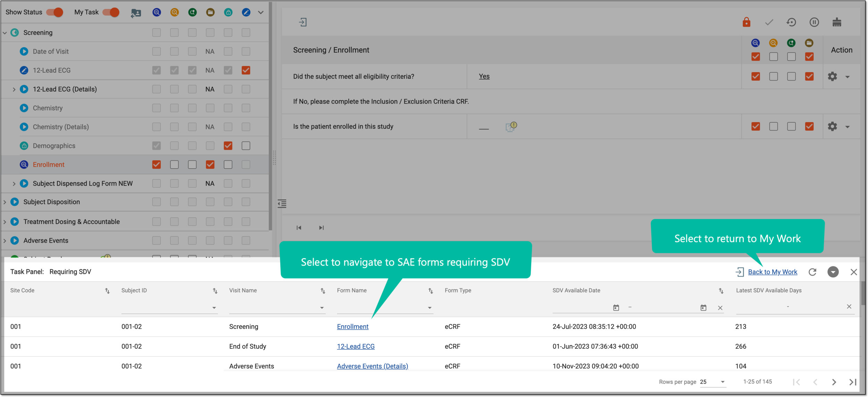Click the brown folder icon in left panel header
Screen dimensions: 868x397
[x=210, y=13]
